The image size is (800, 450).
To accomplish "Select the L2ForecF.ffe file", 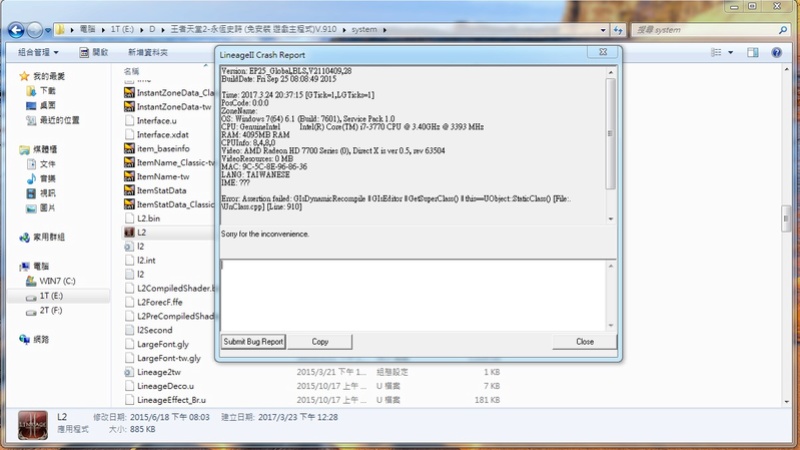I will pos(159,302).
